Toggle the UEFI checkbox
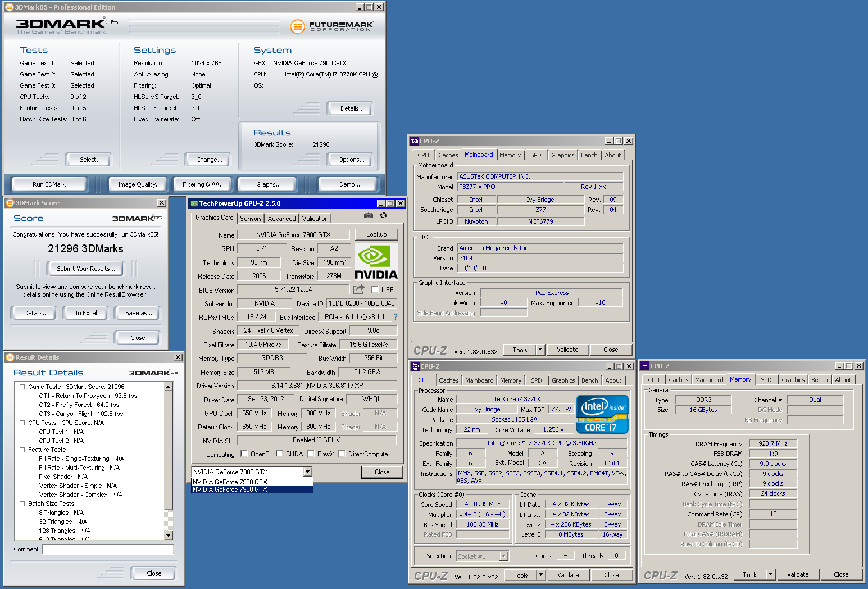Image resolution: width=868 pixels, height=589 pixels. click(375, 290)
